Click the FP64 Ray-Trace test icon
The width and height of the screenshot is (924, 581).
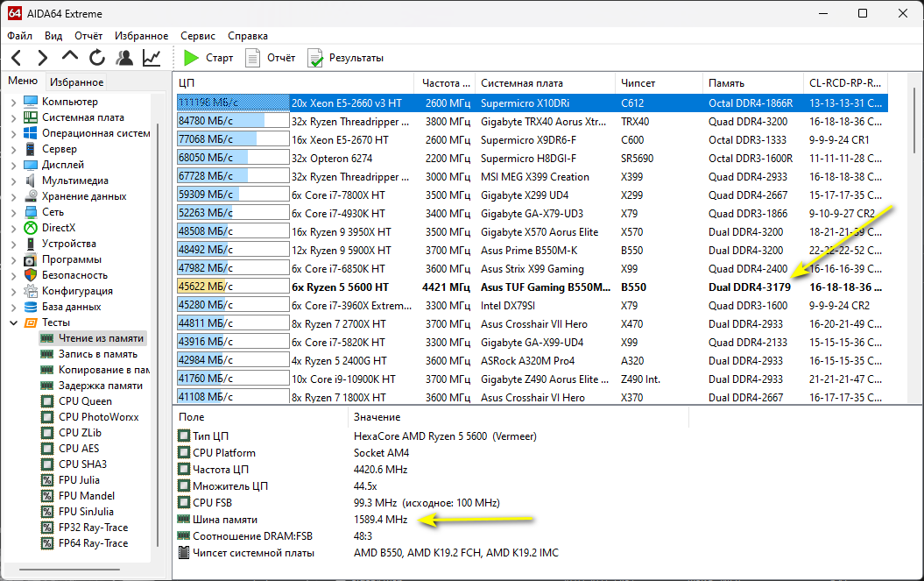pos(47,543)
